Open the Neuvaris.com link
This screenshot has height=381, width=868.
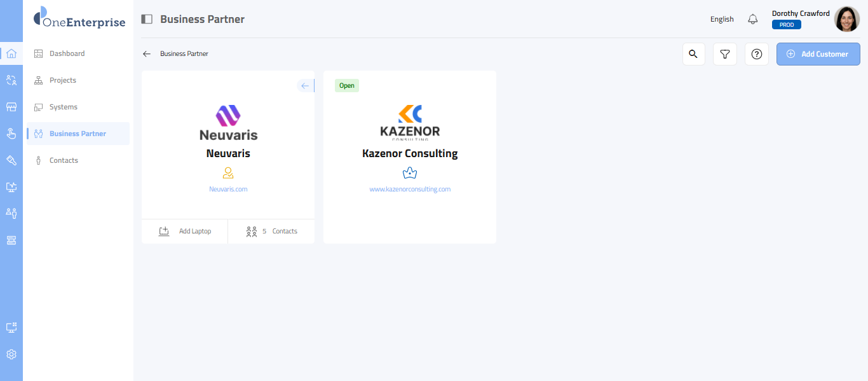pyautogui.click(x=228, y=189)
